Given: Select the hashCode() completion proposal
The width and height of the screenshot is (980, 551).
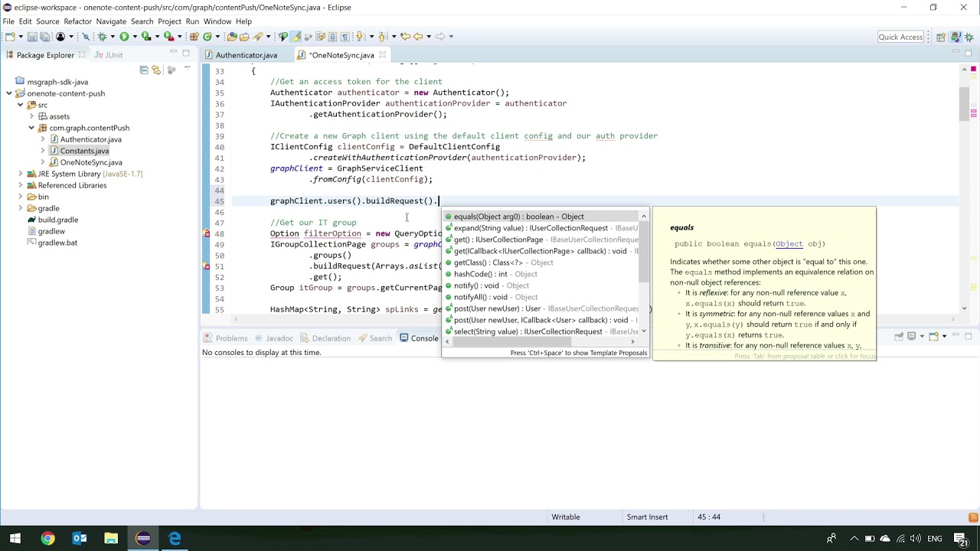Looking at the screenshot, I should pos(541,274).
